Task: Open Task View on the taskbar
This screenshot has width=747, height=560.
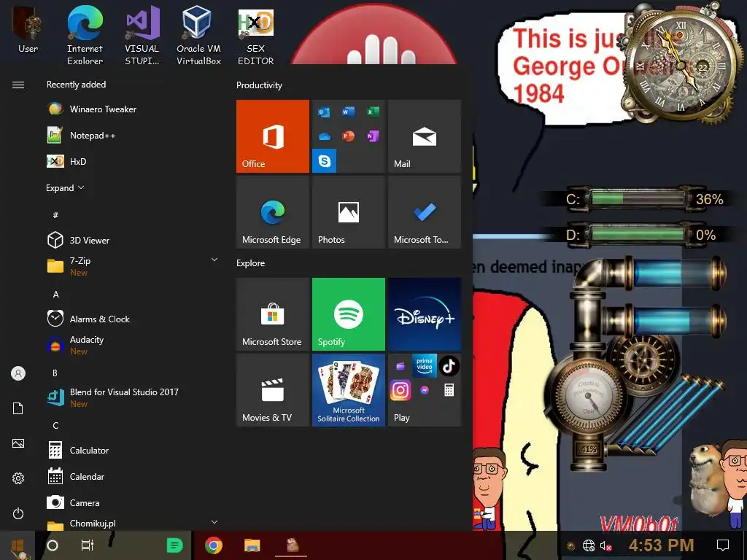Action: point(88,545)
